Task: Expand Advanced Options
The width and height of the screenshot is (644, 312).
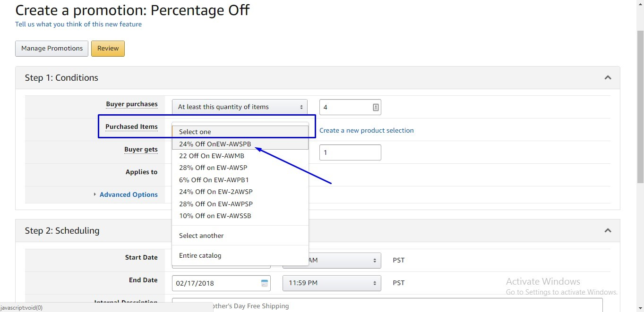Action: tap(128, 194)
